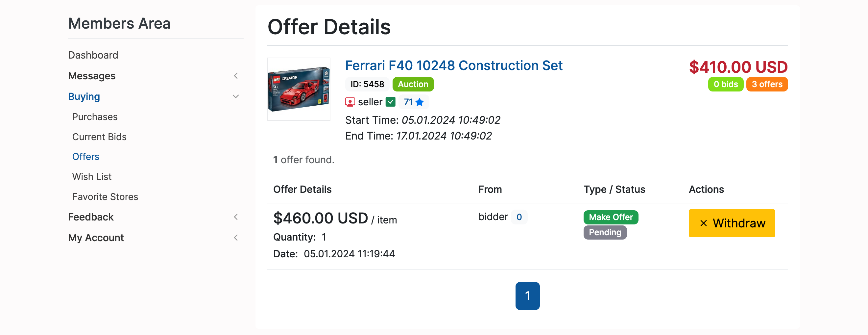Click the seller profile avatar icon
The width and height of the screenshot is (868, 335).
350,102
